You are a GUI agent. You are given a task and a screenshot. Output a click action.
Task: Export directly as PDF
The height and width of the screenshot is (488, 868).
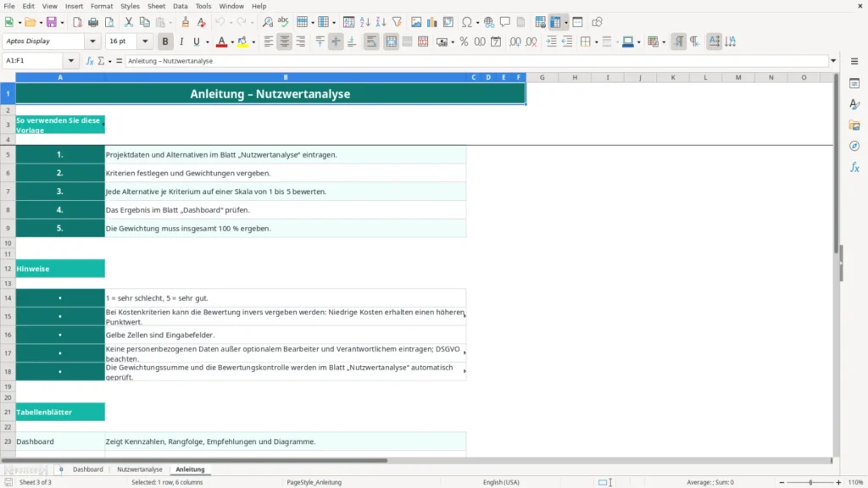point(77,22)
